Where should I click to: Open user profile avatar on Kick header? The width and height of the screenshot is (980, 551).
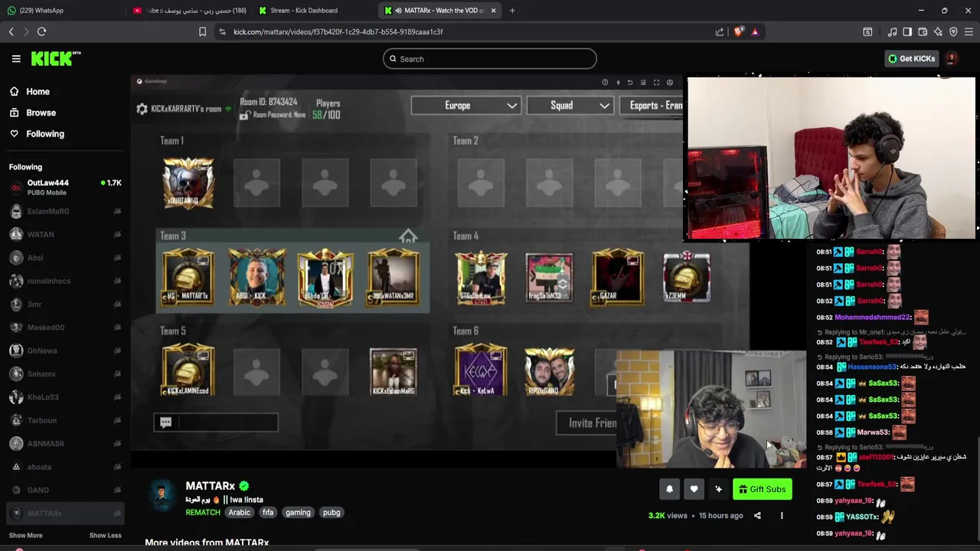952,58
